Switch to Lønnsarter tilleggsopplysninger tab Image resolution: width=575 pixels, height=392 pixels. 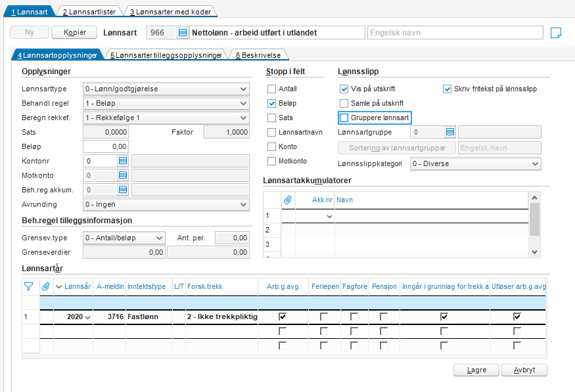click(166, 55)
